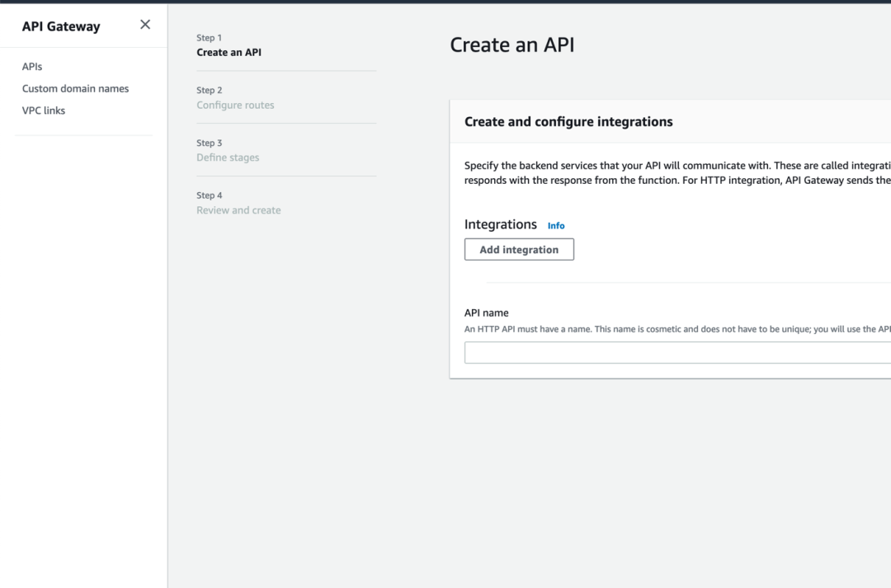Viewport: 891px width, 588px height.
Task: Go to Custom domain names
Action: [x=75, y=89]
